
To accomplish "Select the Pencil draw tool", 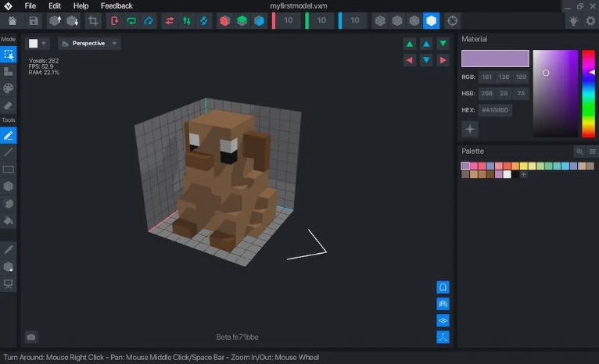I will point(9,136).
